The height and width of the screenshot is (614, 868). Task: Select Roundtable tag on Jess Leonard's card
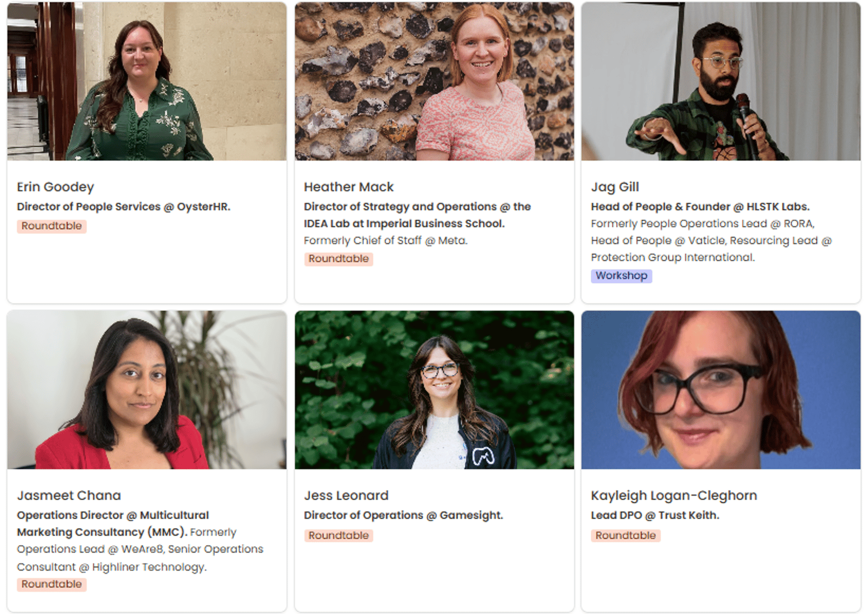(339, 535)
